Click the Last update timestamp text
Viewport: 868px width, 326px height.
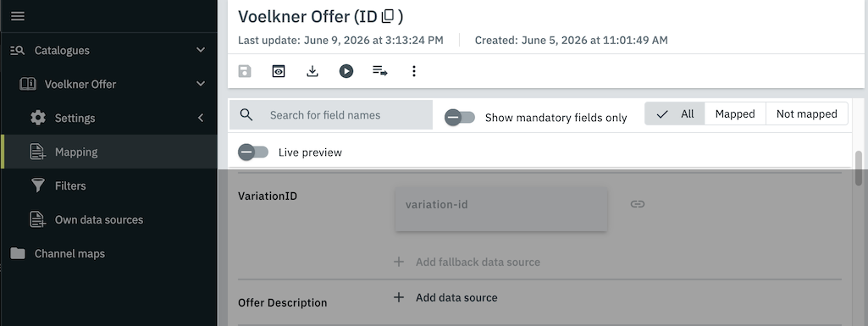(340, 40)
